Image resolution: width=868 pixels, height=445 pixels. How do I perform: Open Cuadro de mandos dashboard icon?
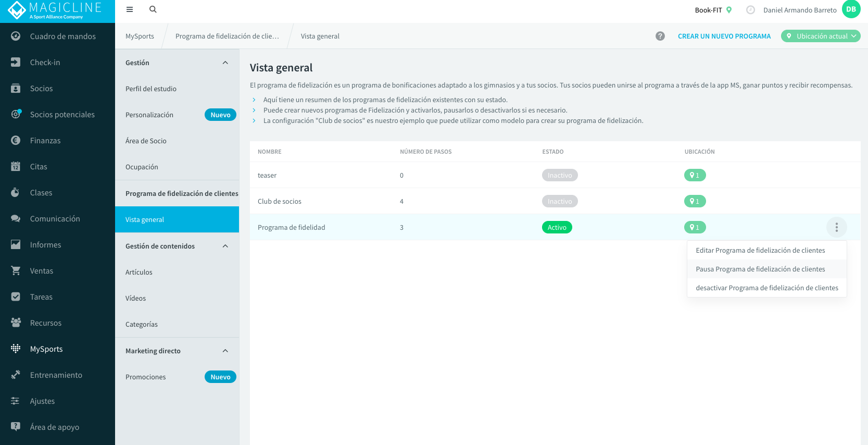tap(16, 36)
